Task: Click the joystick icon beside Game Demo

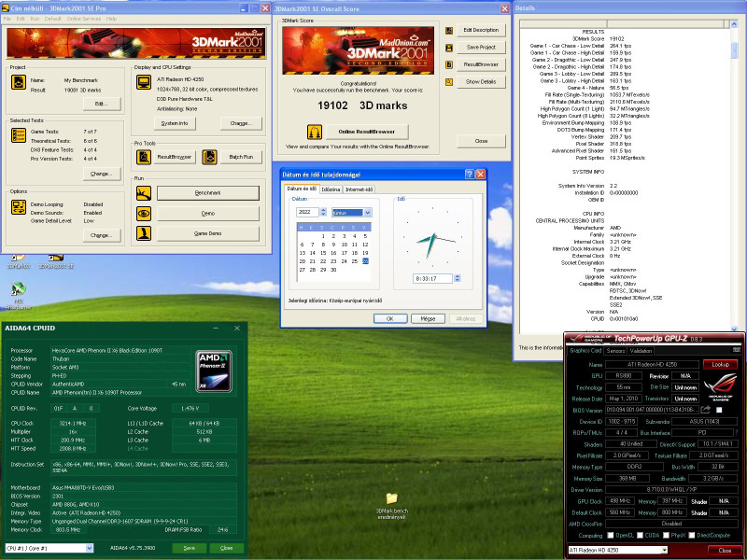Action: 144,232
